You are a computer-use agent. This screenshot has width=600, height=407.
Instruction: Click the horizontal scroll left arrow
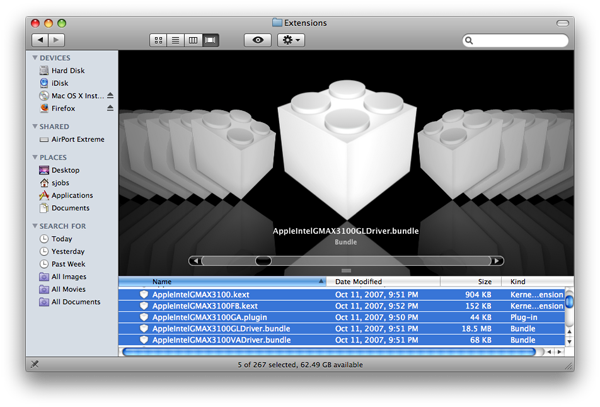549,352
